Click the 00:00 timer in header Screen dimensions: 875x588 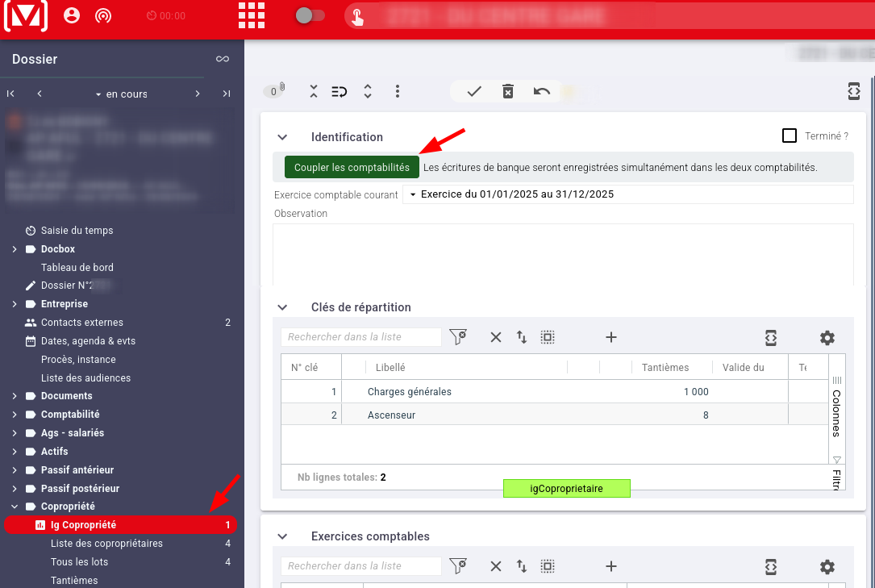tap(166, 15)
